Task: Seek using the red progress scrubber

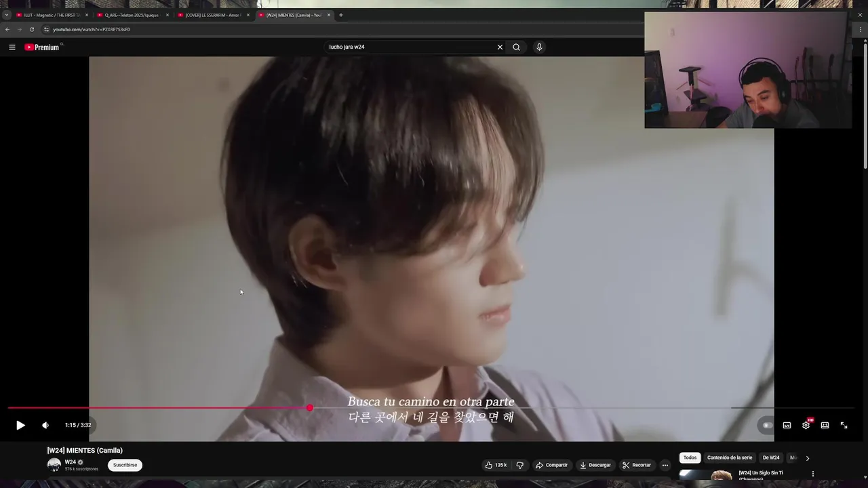Action: [310, 408]
